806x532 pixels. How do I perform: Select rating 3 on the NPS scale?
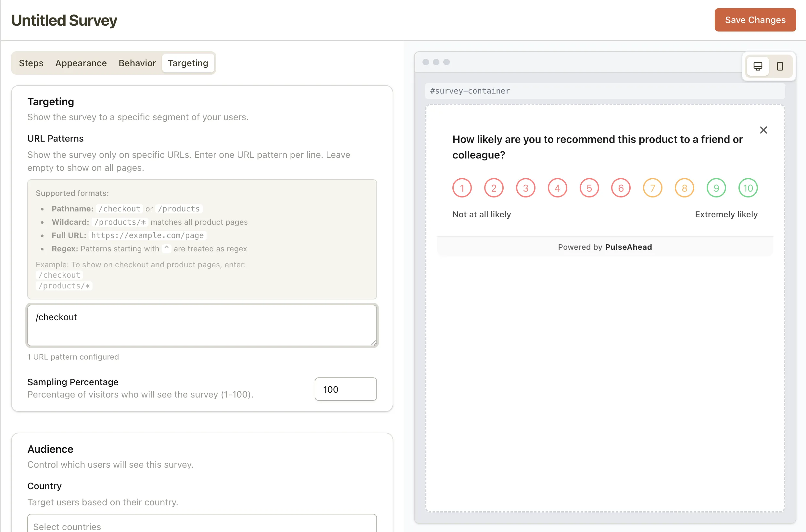(x=525, y=188)
